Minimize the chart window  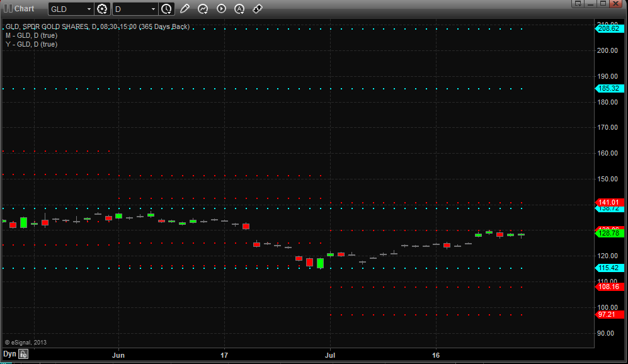(590, 4)
